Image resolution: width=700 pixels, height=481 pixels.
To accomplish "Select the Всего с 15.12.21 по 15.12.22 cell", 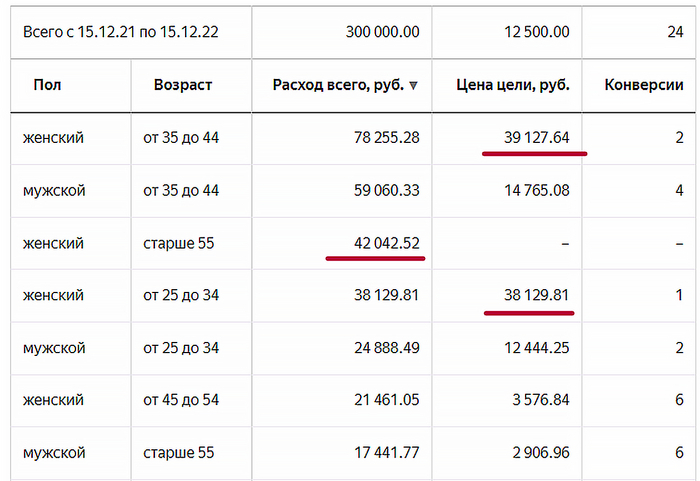I will (121, 31).
